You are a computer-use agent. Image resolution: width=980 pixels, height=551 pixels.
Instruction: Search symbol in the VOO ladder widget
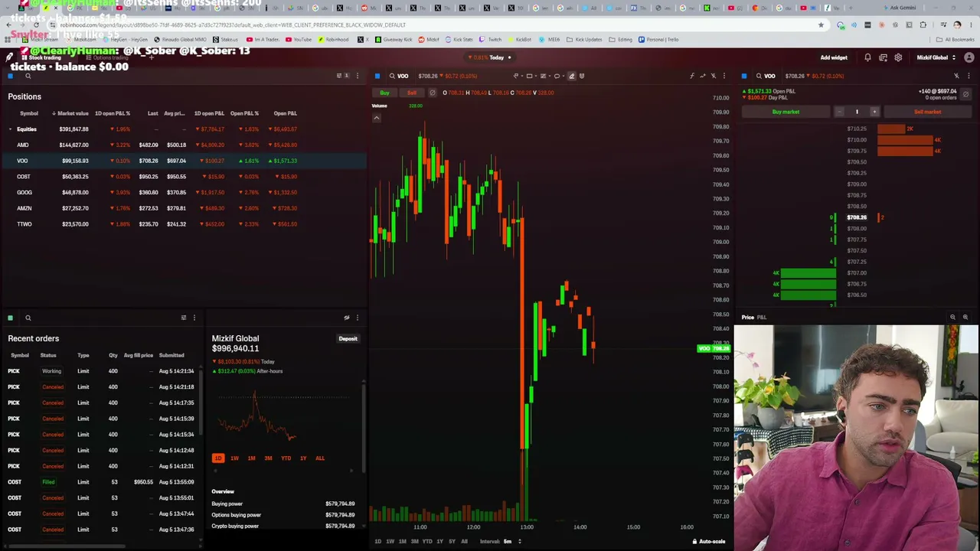(x=759, y=76)
